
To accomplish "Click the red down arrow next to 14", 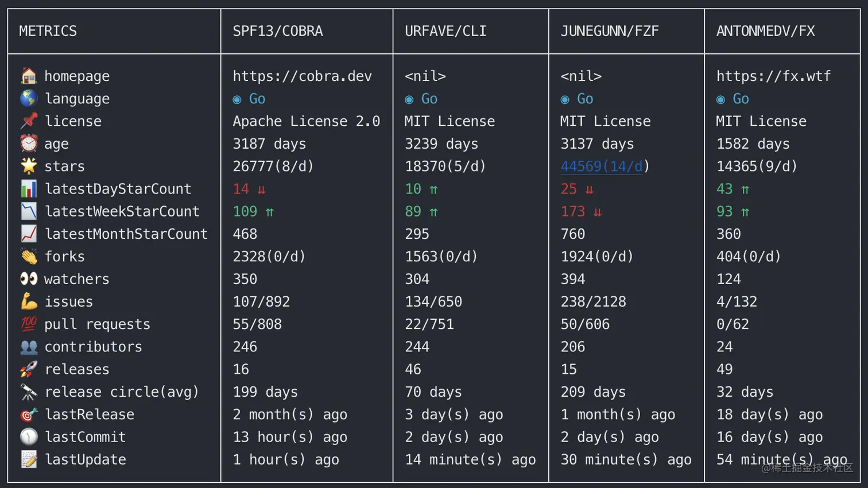I will pyautogui.click(x=262, y=189).
